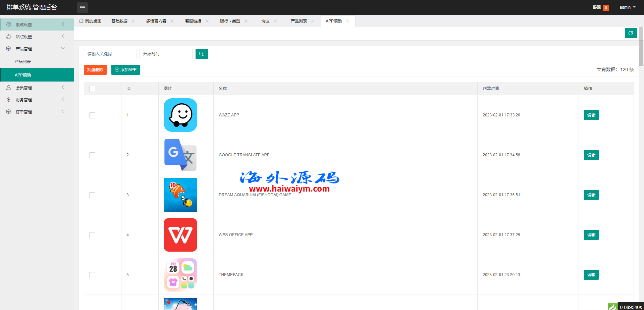Select the checkbox for THEMEPACK row
Image resolution: width=644 pixels, height=310 pixels.
point(92,275)
